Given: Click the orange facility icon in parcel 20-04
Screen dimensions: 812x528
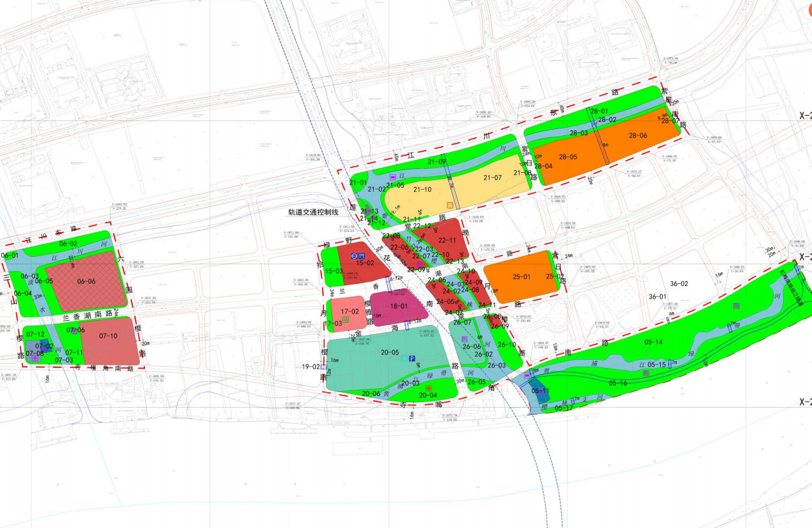Looking at the screenshot, I should 428,388.
